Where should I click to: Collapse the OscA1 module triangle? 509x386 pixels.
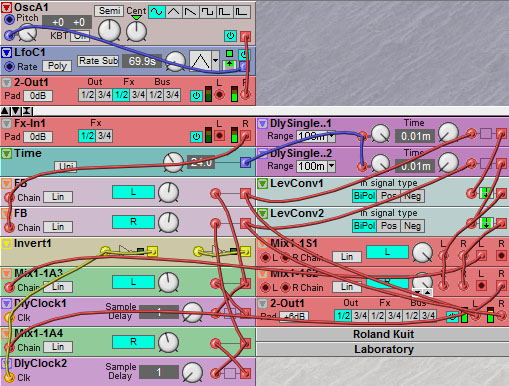point(6,7)
